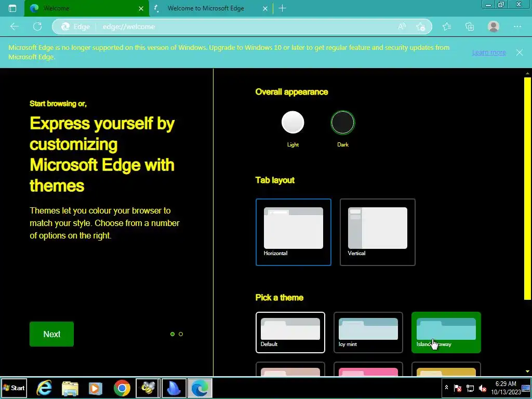Close the Welcome tab
532x399 pixels.
[x=141, y=8]
